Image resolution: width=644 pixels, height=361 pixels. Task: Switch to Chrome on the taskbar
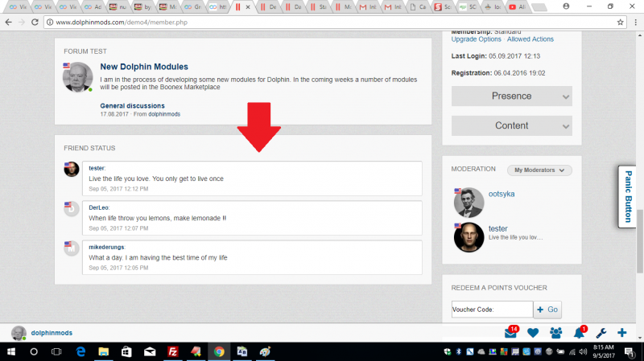click(x=219, y=351)
